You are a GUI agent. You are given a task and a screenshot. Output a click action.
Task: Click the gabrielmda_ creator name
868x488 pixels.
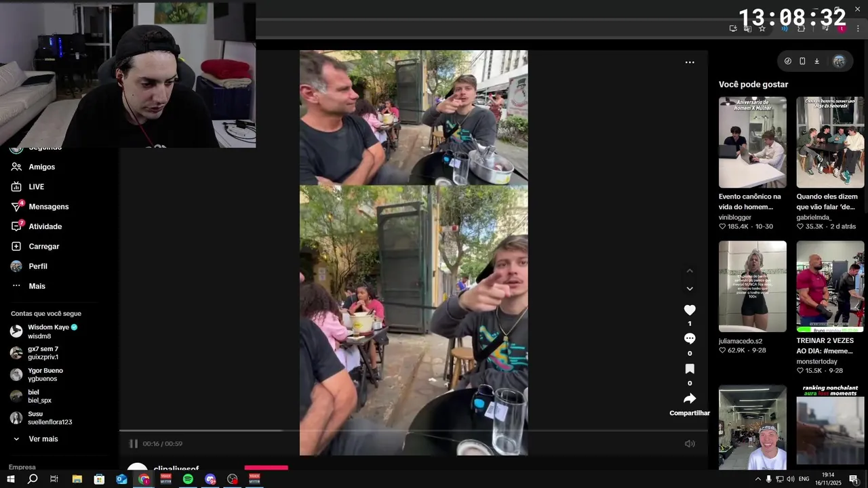814,218
